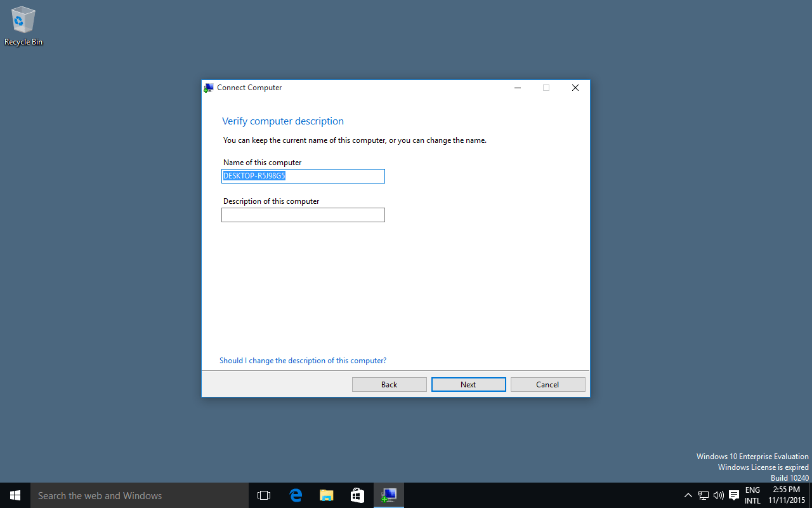Open the taskbar clock showing 2:55 PM
812x508 pixels.
[x=787, y=495]
